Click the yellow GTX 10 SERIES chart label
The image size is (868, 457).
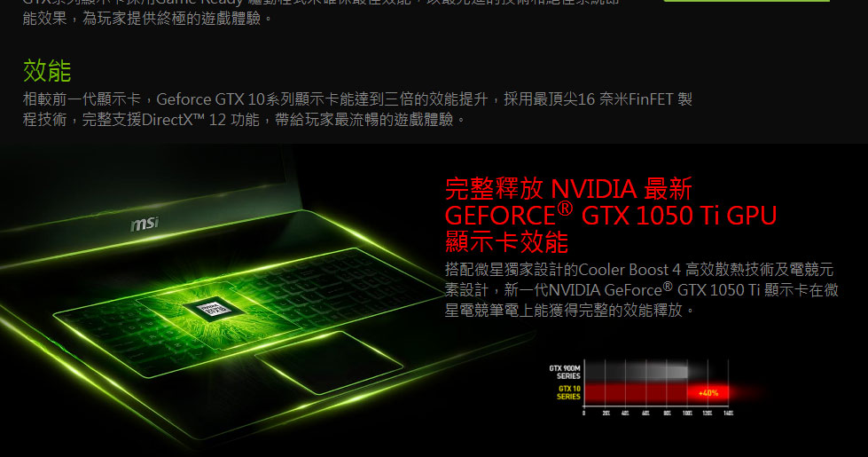[x=568, y=393]
